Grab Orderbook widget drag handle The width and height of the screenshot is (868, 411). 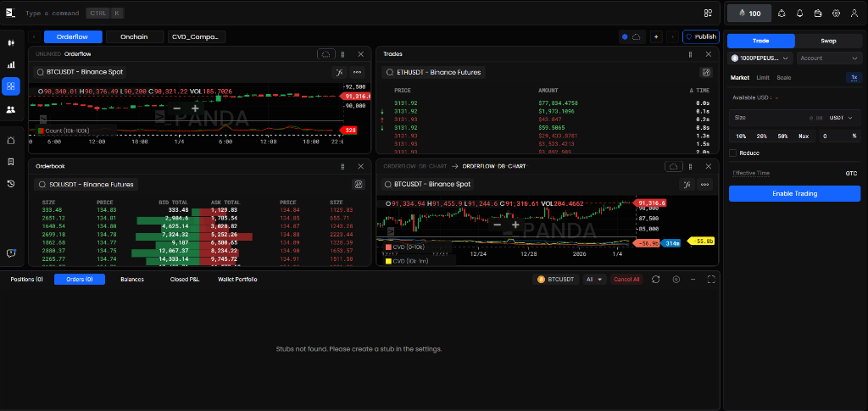342,166
